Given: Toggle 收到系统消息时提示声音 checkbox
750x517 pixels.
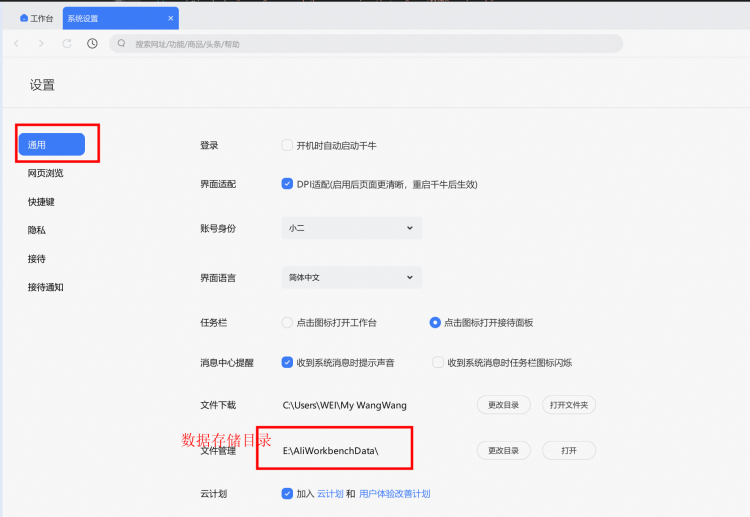Looking at the screenshot, I should [287, 362].
